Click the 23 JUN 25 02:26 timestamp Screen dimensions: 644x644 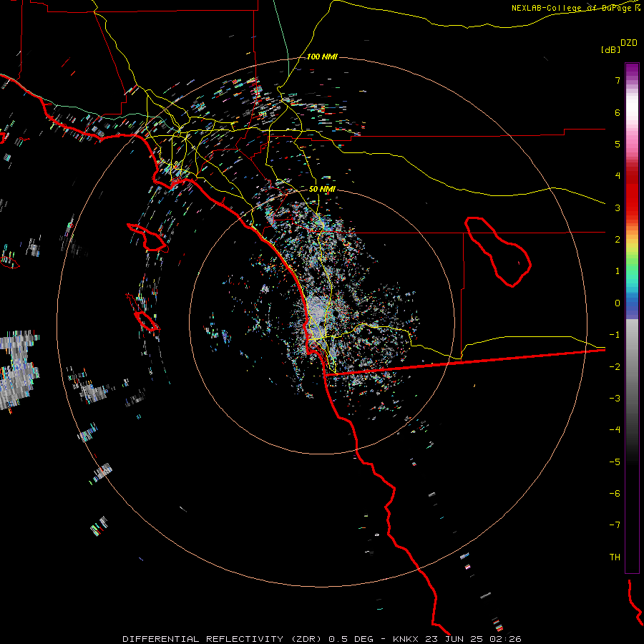[472, 639]
